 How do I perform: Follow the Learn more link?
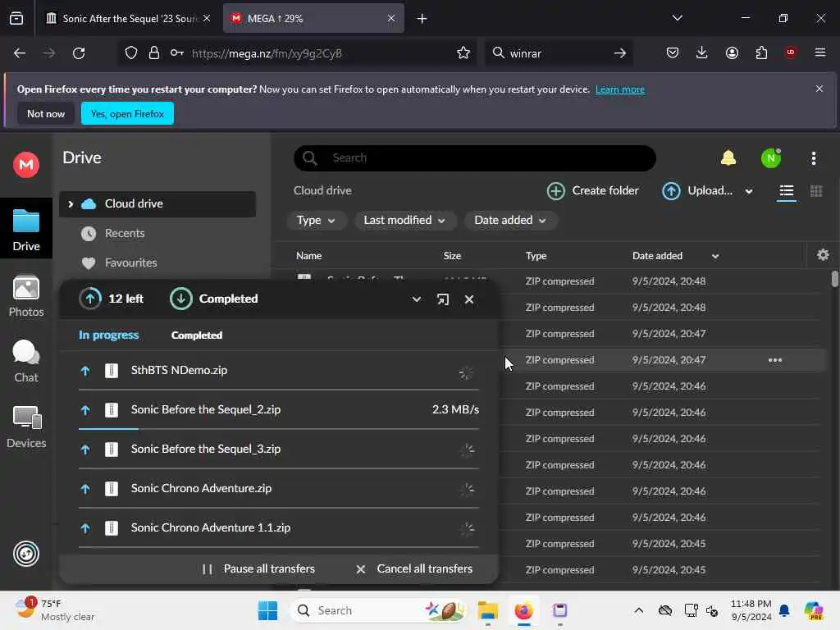(620, 89)
